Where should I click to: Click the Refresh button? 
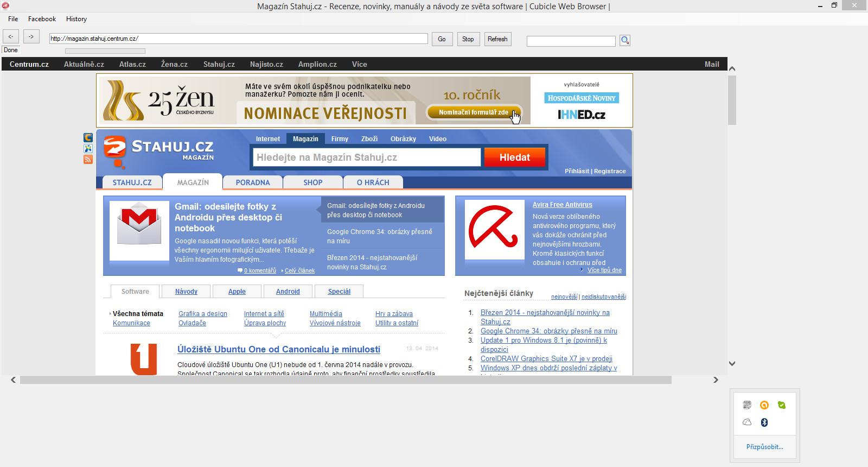coord(497,39)
